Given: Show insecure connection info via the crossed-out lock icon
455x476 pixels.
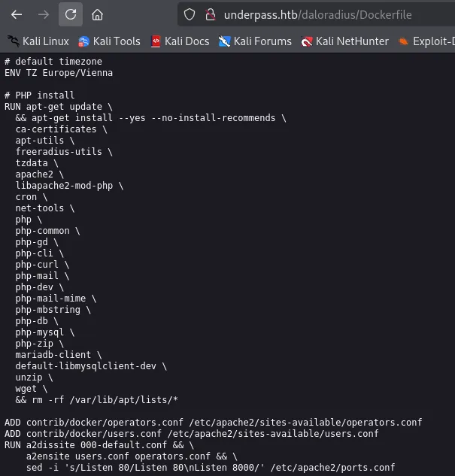Looking at the screenshot, I should [211, 14].
